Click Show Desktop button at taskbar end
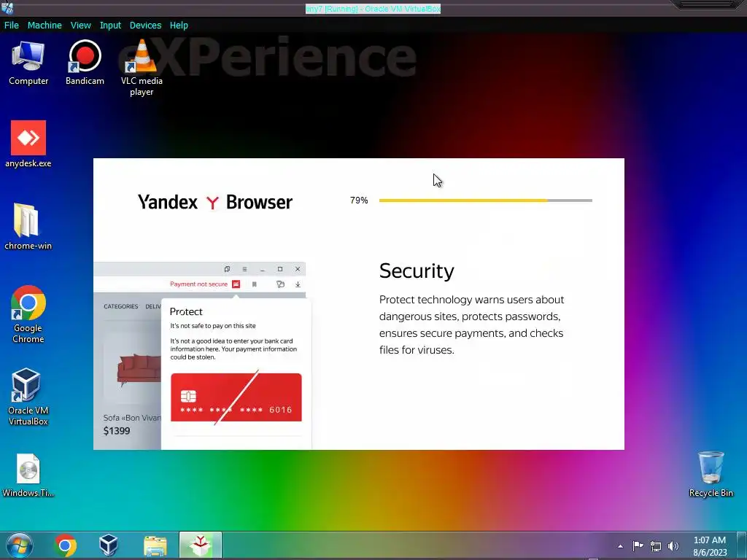Screen dimensions: 747x560 click(742, 545)
